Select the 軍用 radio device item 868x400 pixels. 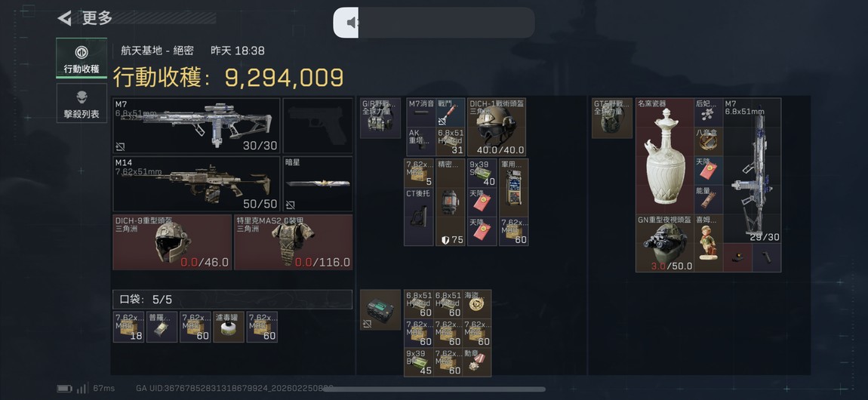[x=514, y=188]
